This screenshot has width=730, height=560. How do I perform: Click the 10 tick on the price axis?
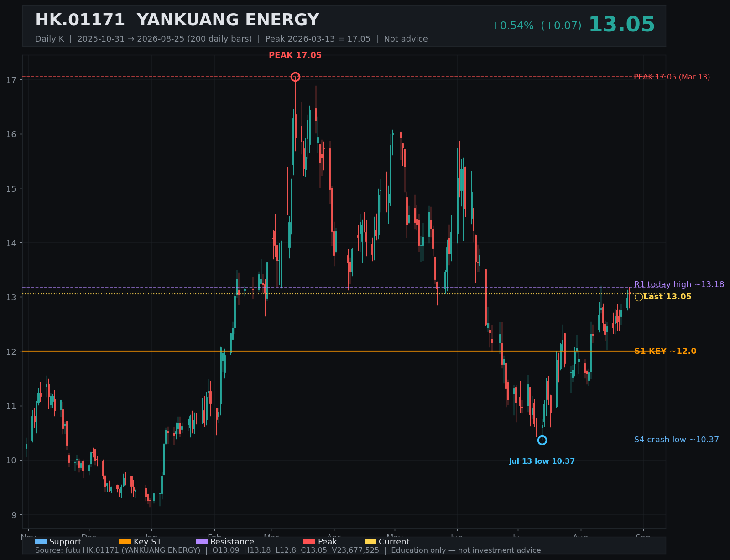11,460
